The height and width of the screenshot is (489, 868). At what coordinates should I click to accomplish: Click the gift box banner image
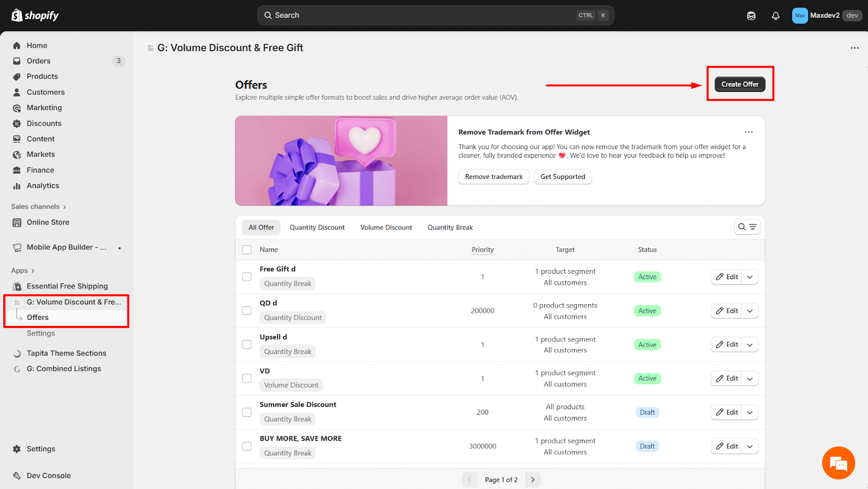pos(341,160)
